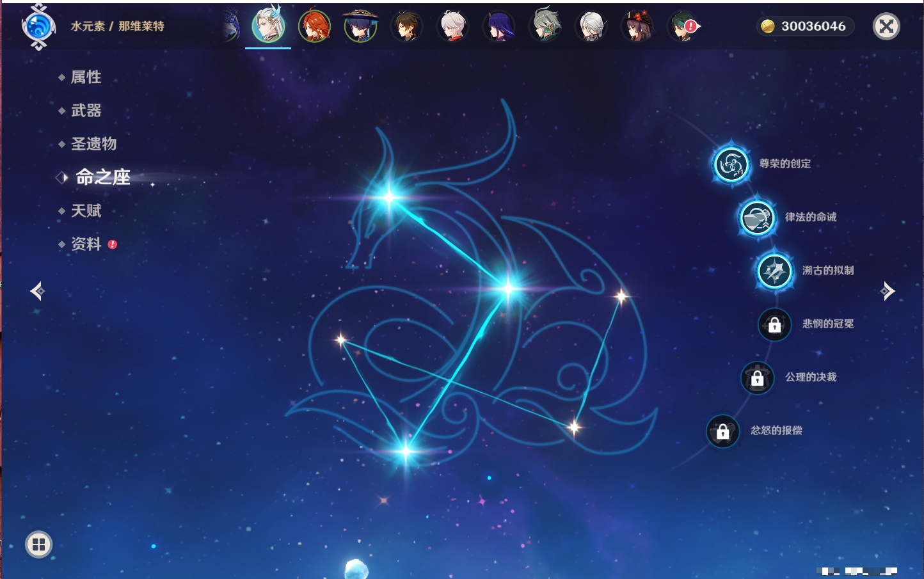Click the Mora coin icon
The image size is (924, 579).
click(768, 26)
